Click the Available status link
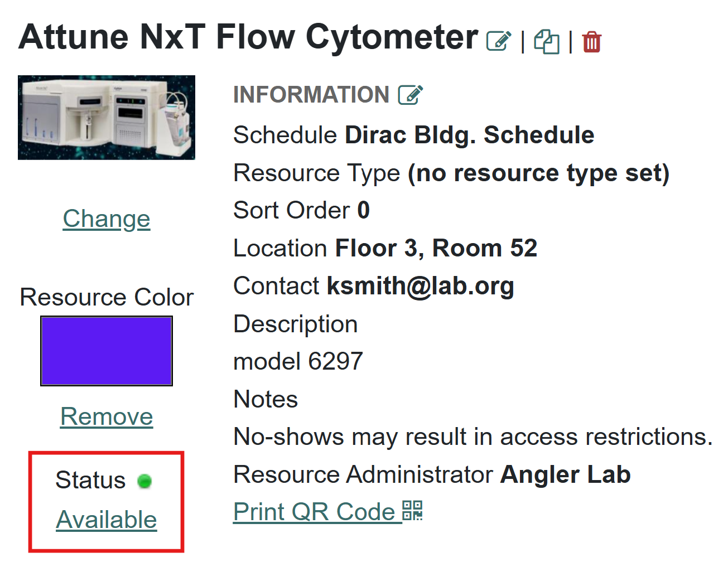Image resolution: width=728 pixels, height=567 pixels. pyautogui.click(x=107, y=520)
